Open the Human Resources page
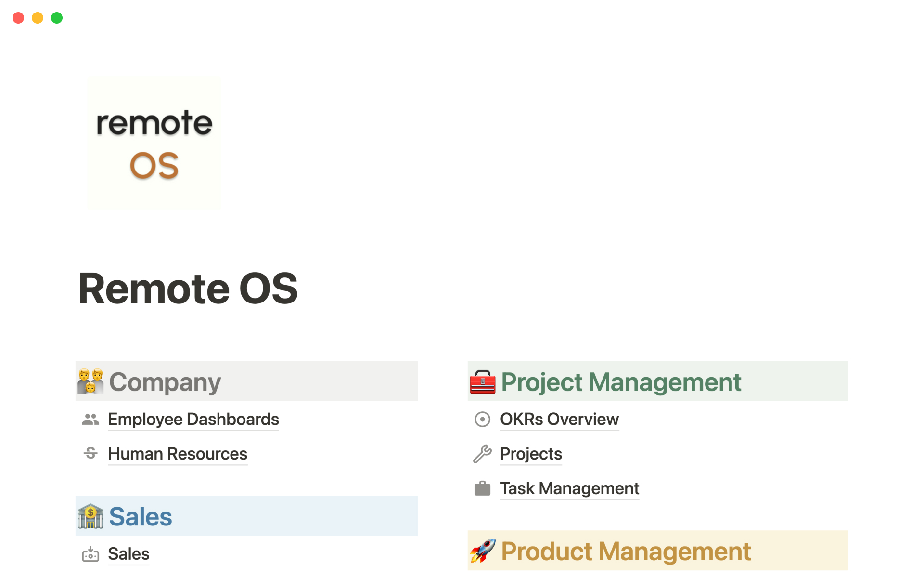 click(178, 454)
